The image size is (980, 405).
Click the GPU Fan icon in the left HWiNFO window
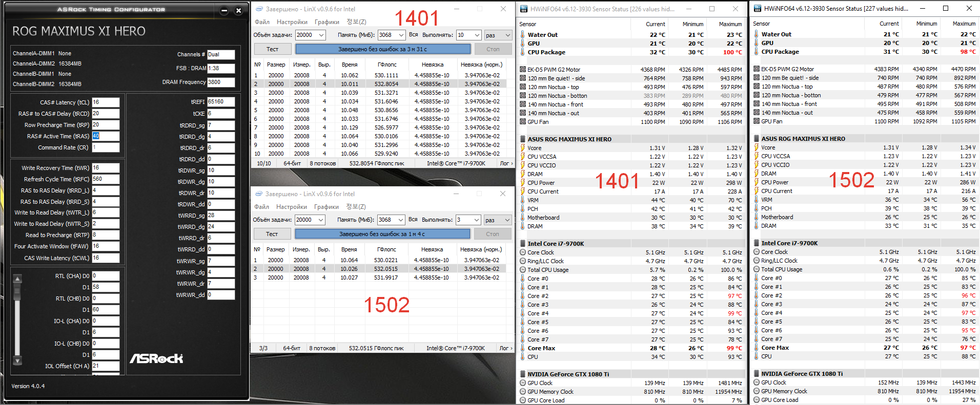coord(522,122)
